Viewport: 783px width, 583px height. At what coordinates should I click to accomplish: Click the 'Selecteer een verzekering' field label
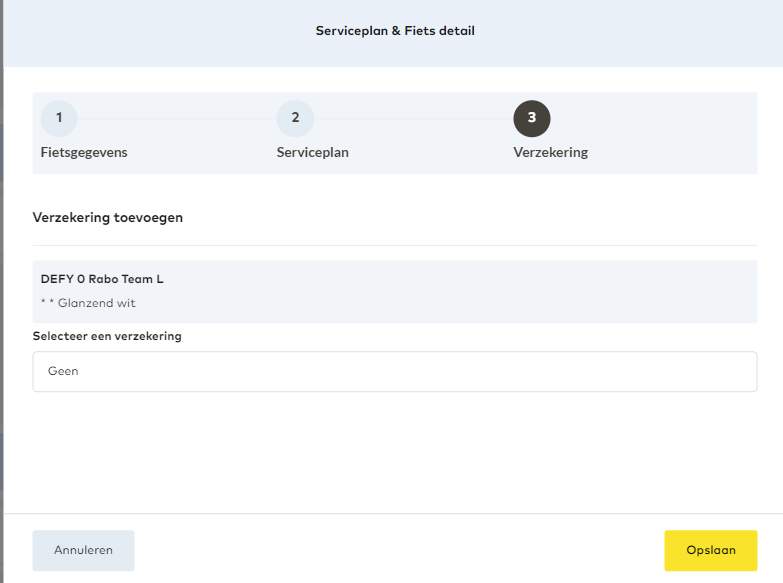point(107,336)
